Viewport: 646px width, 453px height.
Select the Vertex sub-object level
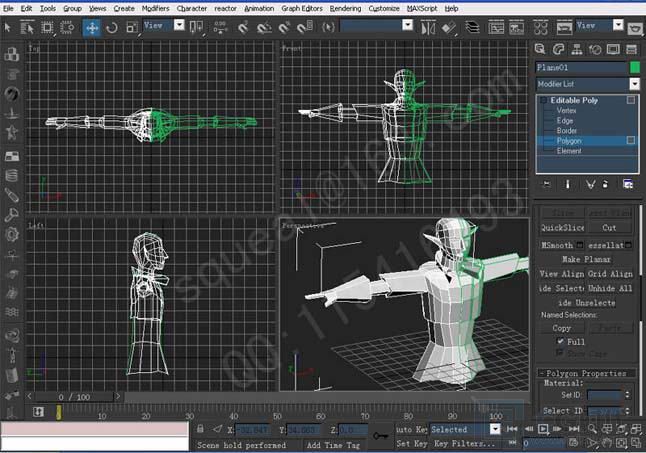click(566, 110)
